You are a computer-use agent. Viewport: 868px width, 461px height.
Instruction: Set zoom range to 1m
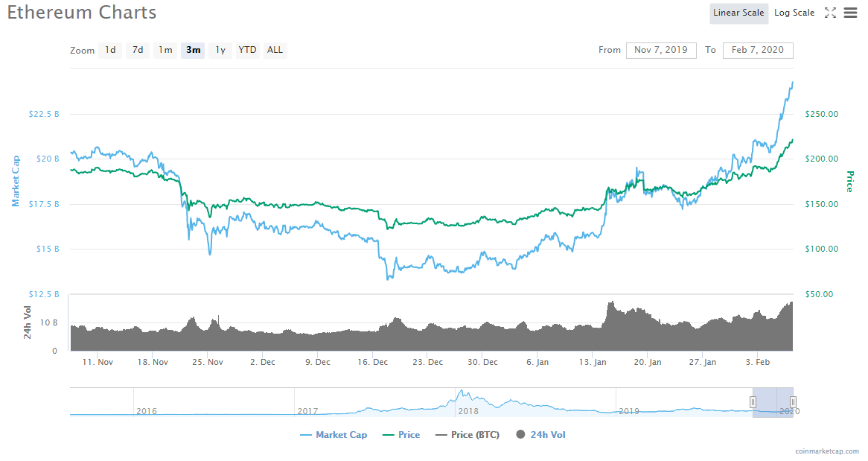(165, 50)
